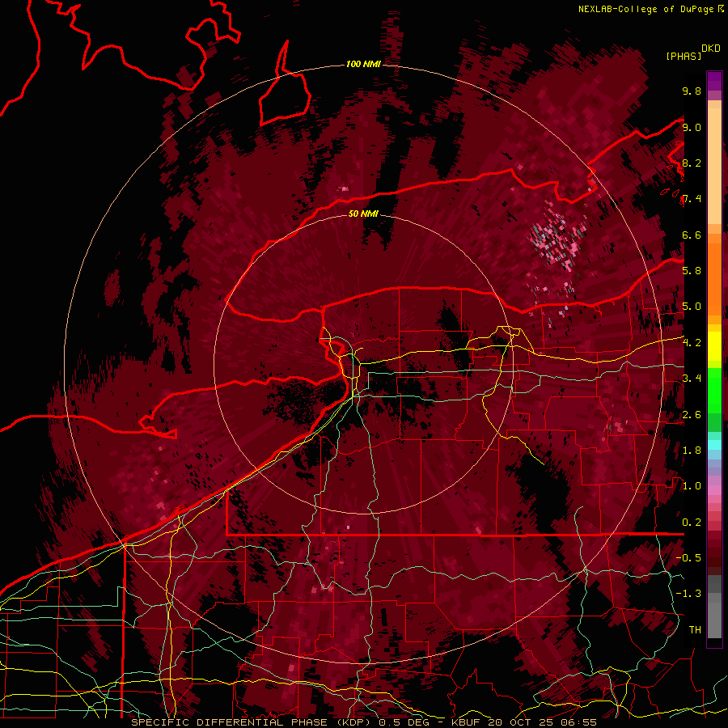The image size is (728, 728).
Task: Click the 2.6 value on the KDP scale
Action: pyautogui.click(x=692, y=414)
